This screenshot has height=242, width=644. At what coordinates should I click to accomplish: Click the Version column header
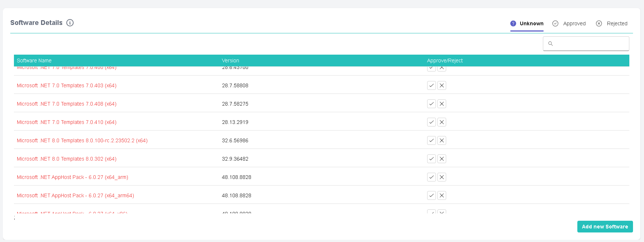230,60
